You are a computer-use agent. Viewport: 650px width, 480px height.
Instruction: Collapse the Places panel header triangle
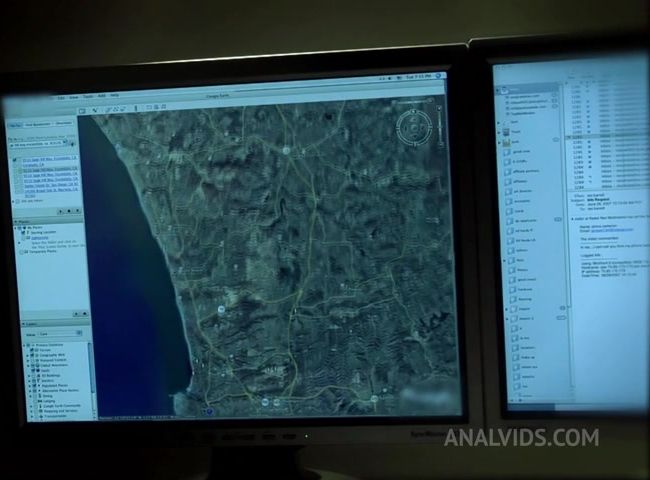(x=15, y=223)
